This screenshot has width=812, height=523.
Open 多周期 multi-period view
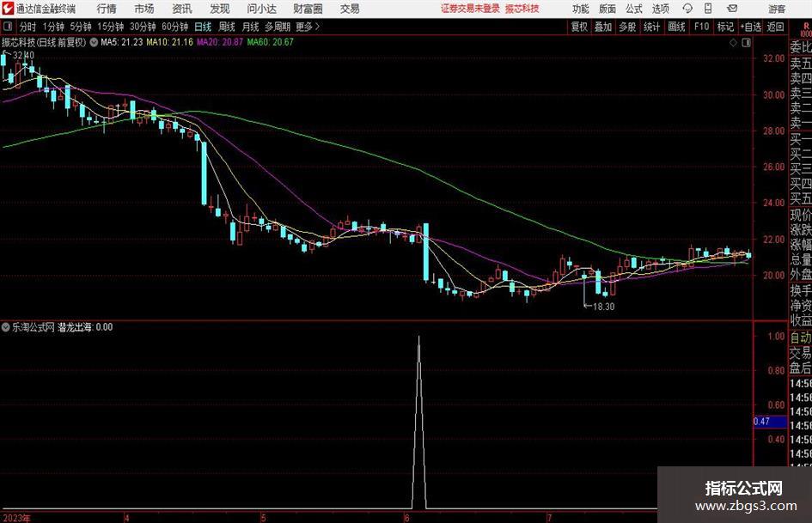tap(277, 27)
